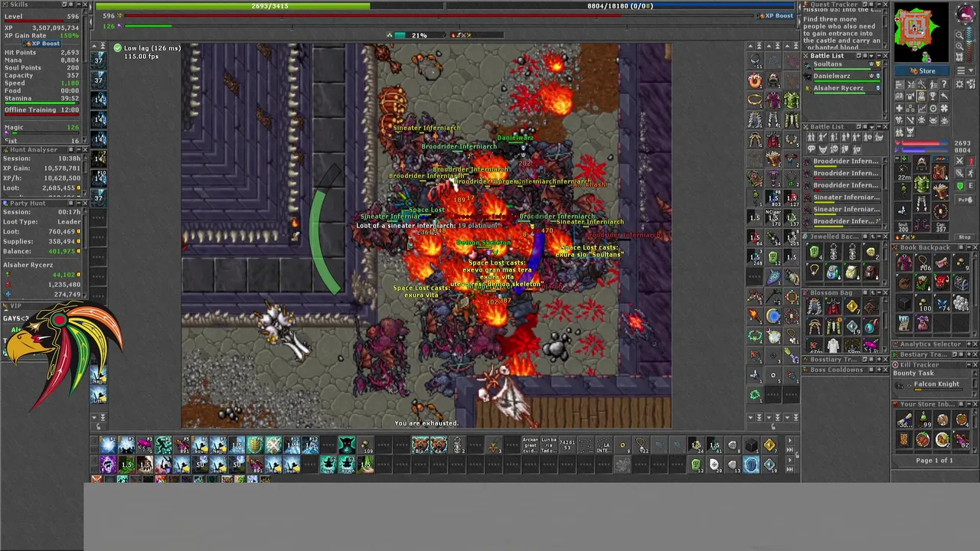Click the XP Boost button in Skills

[41, 44]
